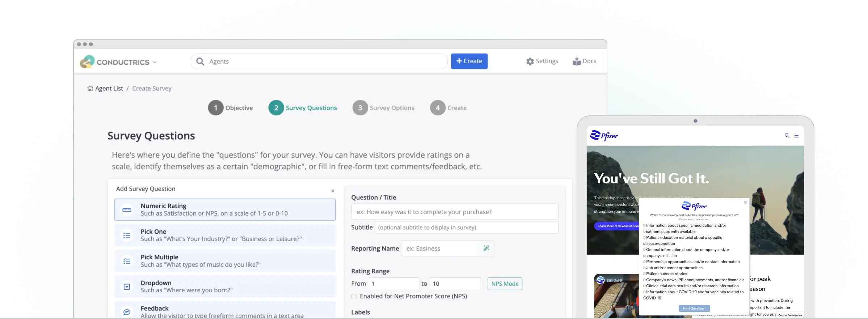Viewport: 868px width, 319px height.
Task: Click the Question / Title input field
Action: pyautogui.click(x=454, y=212)
